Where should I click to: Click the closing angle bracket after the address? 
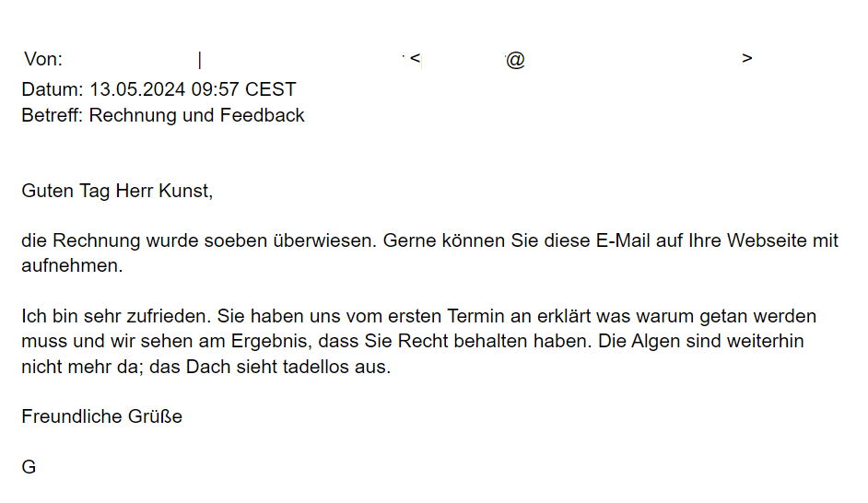(x=746, y=58)
